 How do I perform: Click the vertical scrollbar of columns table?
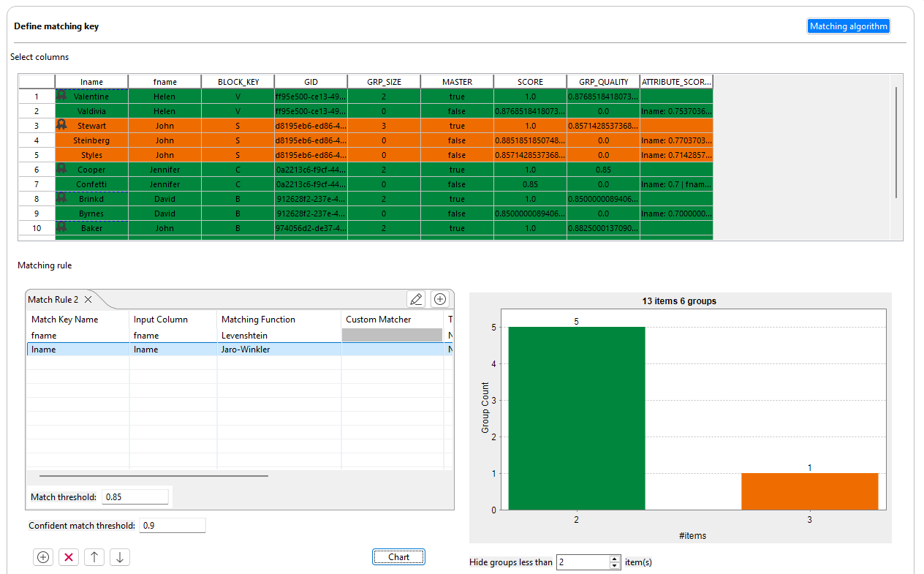896,142
